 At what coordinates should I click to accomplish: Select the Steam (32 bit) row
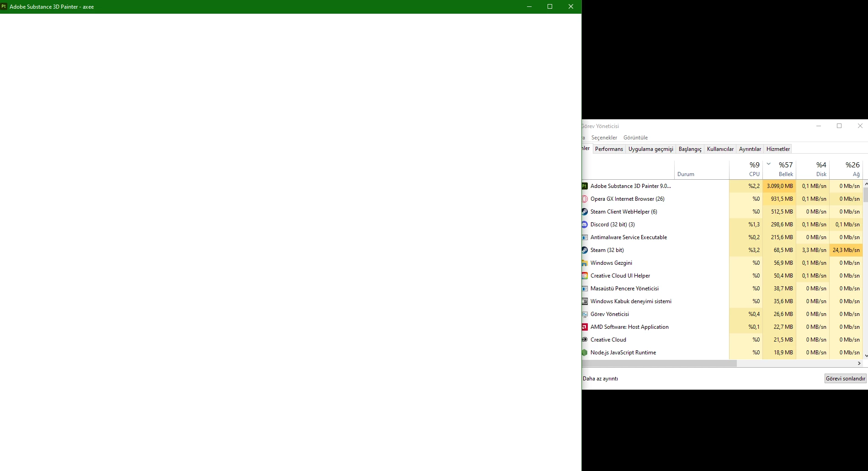[722, 250]
